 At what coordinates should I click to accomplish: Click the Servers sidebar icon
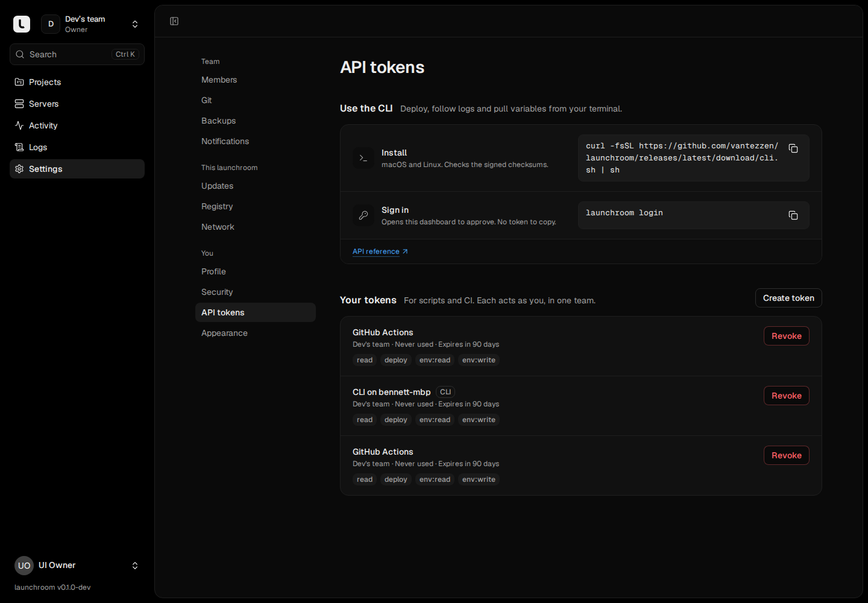coord(19,104)
